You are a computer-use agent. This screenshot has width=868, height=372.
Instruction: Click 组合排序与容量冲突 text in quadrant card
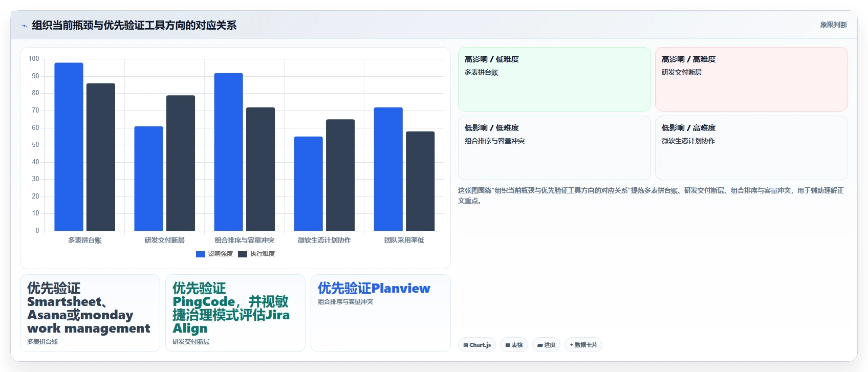point(494,141)
